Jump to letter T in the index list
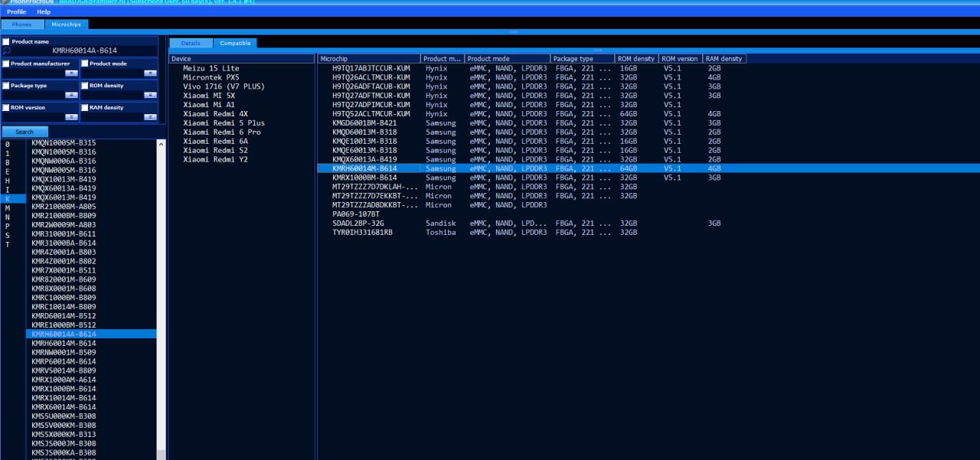This screenshot has height=460, width=980. pos(8,245)
